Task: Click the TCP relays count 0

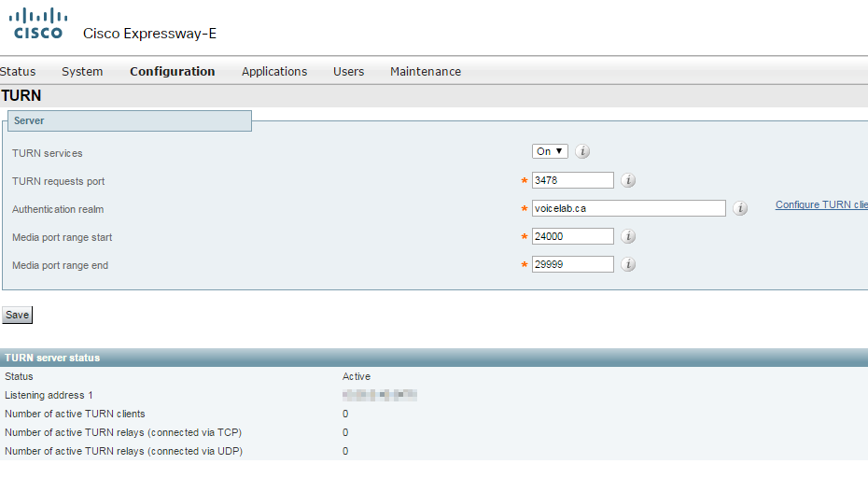Action: point(345,433)
